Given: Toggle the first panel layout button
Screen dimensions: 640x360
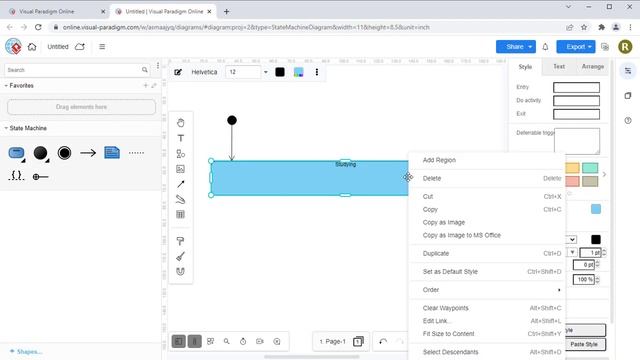Looking at the screenshot, I should click(x=179, y=341).
